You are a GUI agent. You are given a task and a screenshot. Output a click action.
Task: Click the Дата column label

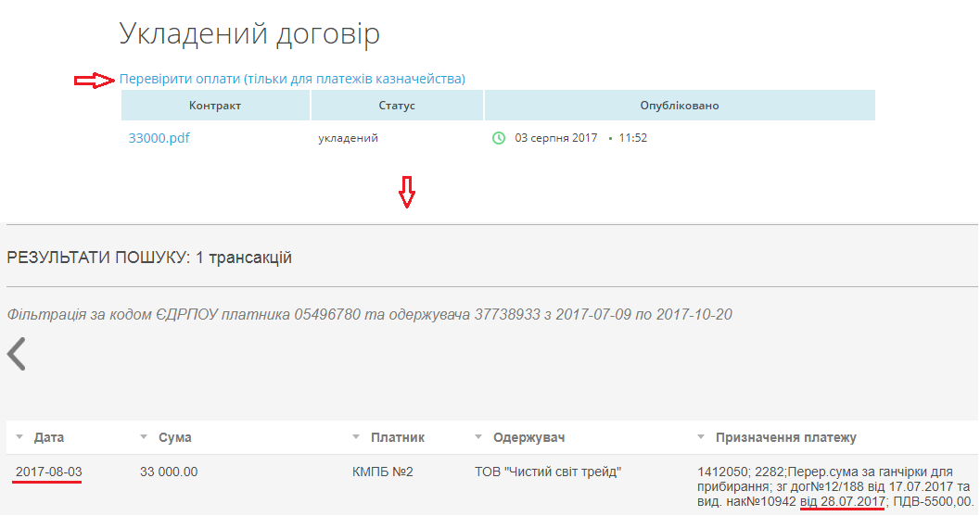[x=49, y=437]
